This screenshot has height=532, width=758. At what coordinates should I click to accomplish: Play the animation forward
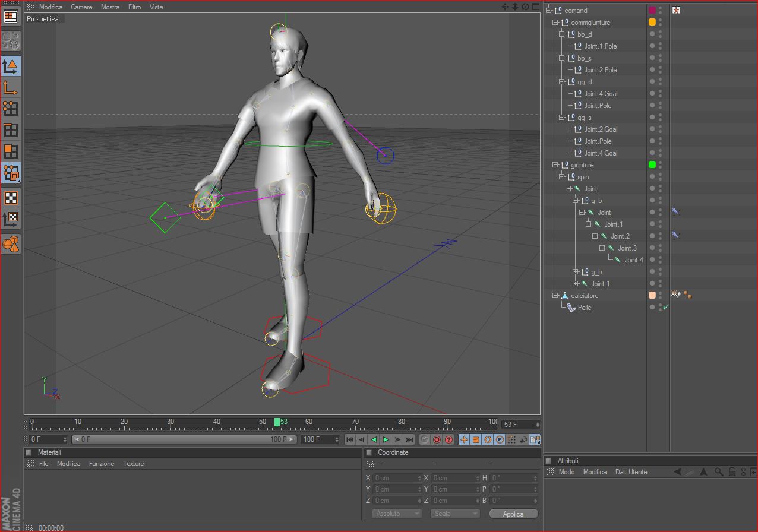click(x=386, y=439)
